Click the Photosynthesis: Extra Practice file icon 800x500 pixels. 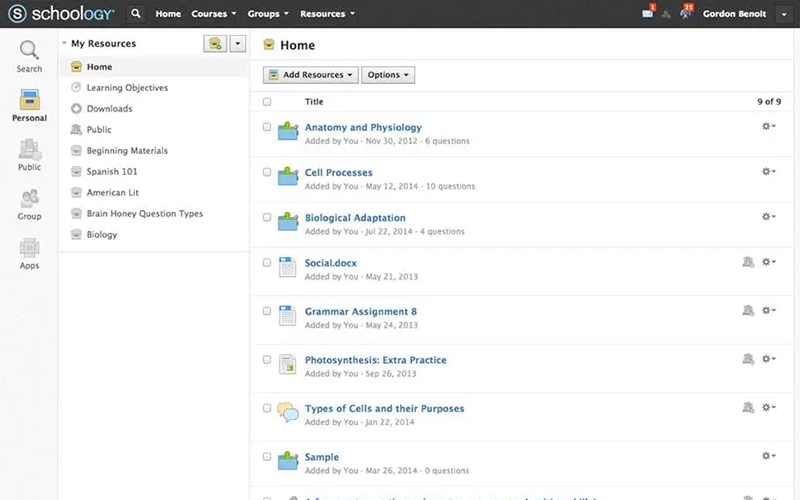click(288, 364)
